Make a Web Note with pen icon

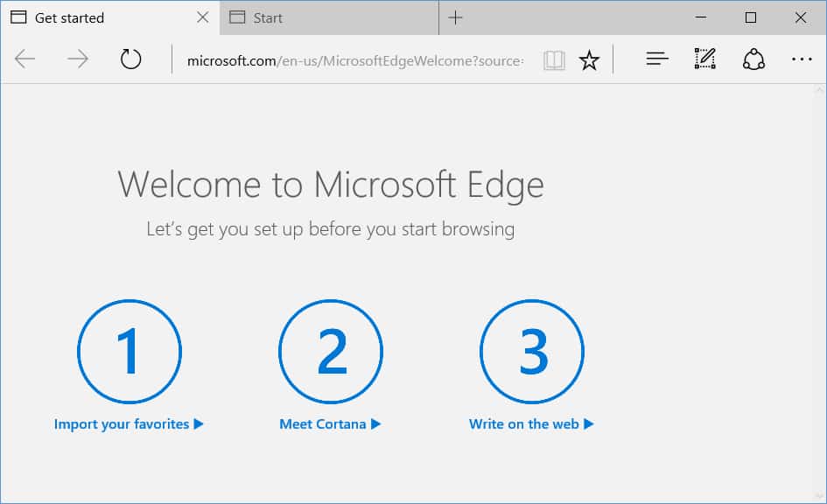point(705,59)
